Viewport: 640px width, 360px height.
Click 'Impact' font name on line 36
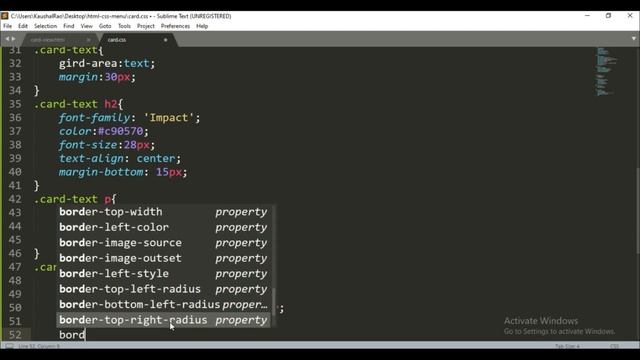(169, 118)
